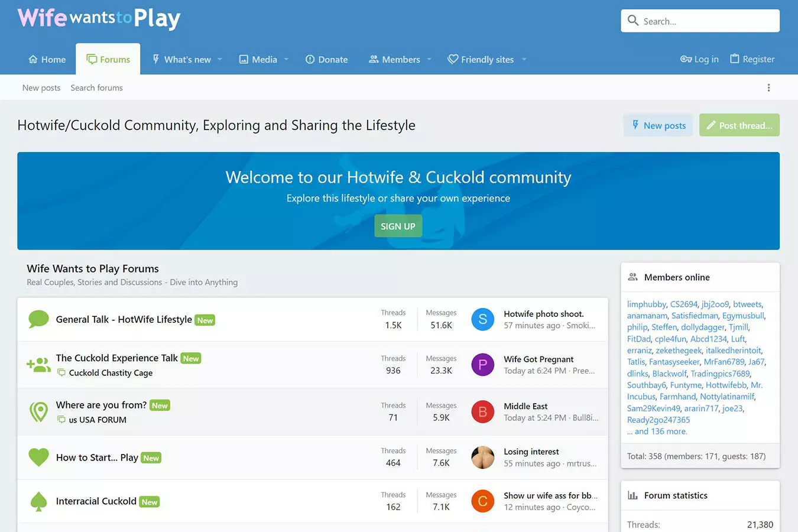Screen dimensions: 798x532
Task: Open the Show ur wife ass thread
Action: [550, 495]
